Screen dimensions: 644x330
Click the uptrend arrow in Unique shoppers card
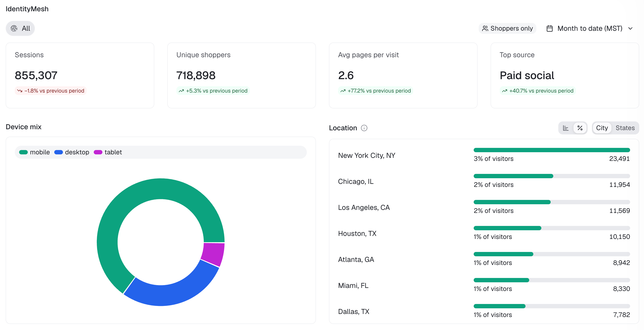click(x=181, y=91)
